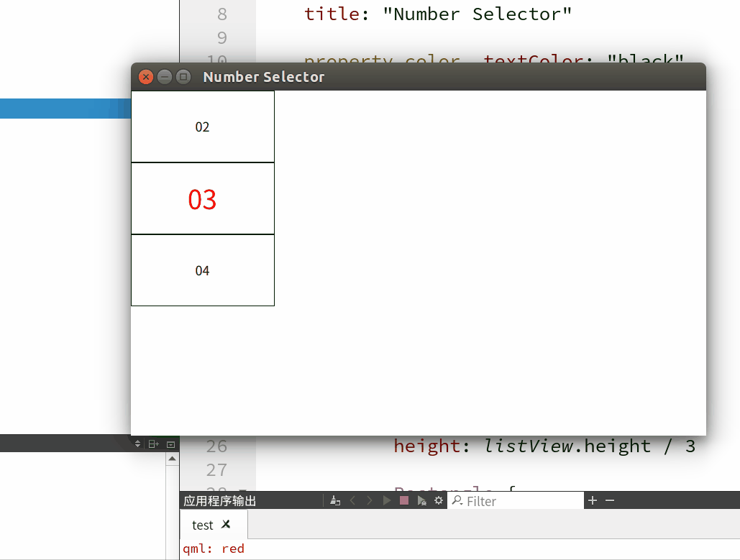Close the Number Selector window
This screenshot has width=740, height=560.
pos(146,77)
